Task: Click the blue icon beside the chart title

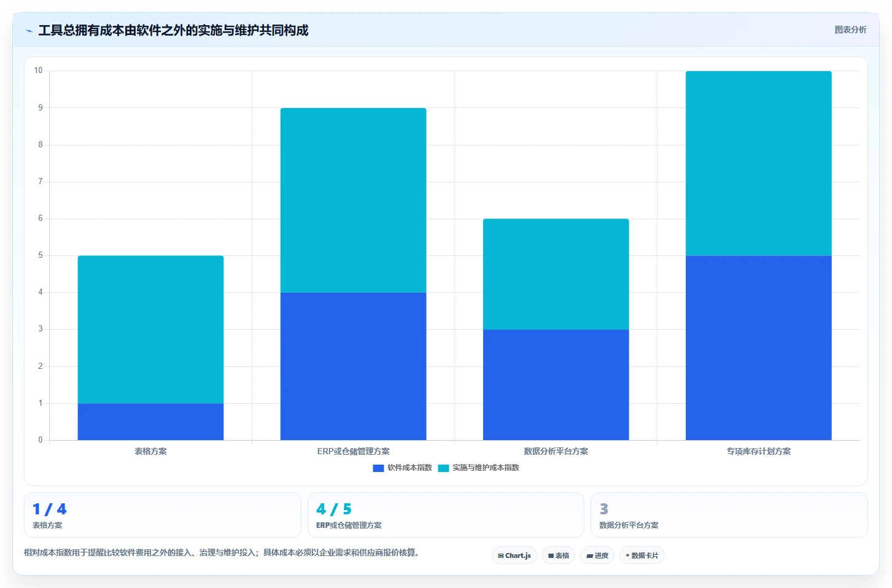Action: point(29,31)
